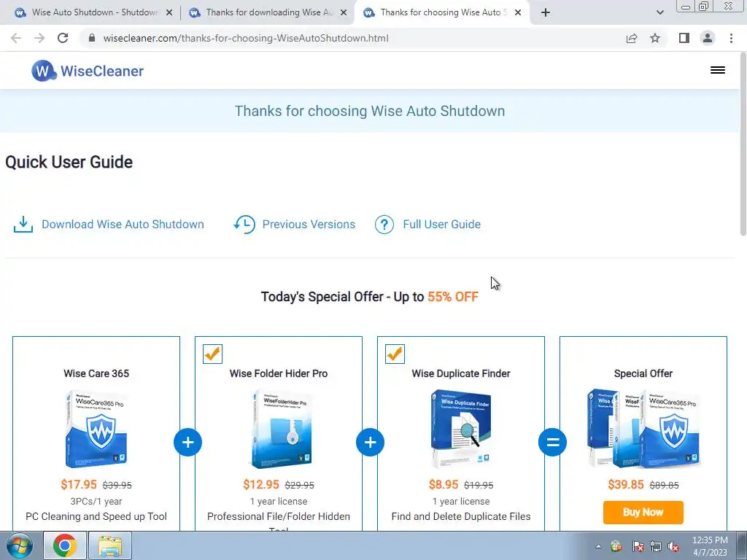The image size is (747, 560).
Task: Click Chrome in the taskbar
Action: point(65,545)
